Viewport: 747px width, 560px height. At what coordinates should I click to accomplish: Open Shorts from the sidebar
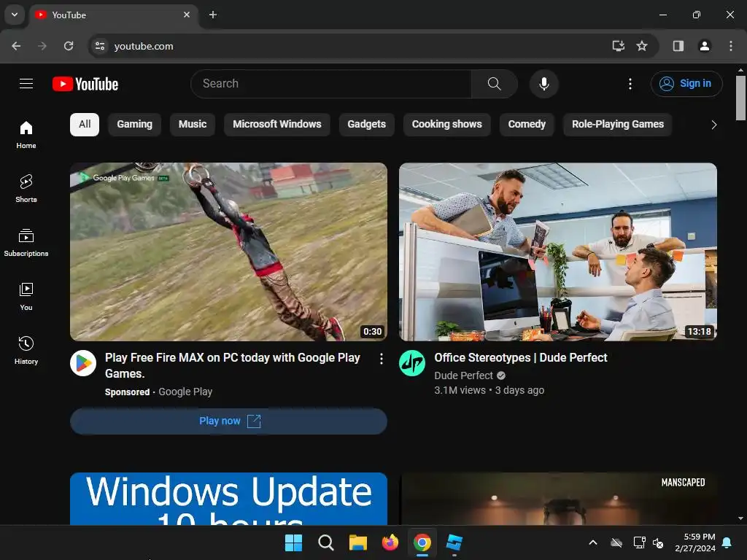26,189
